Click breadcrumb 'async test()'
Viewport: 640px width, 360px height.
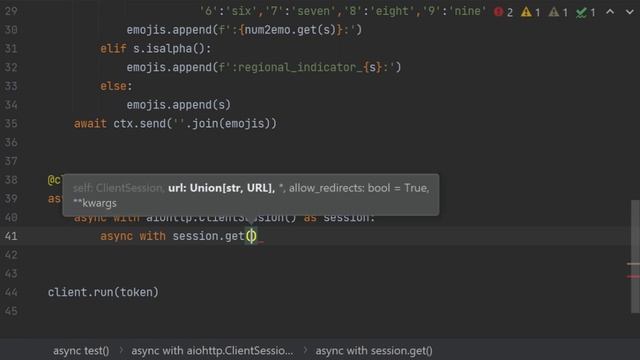tap(81, 351)
